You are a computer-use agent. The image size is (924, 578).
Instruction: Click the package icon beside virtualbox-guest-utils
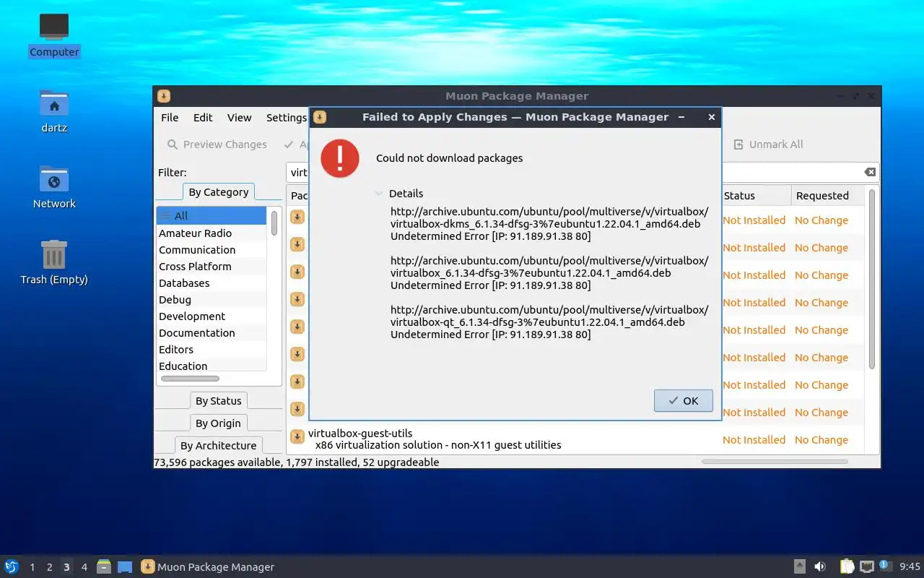pyautogui.click(x=297, y=436)
